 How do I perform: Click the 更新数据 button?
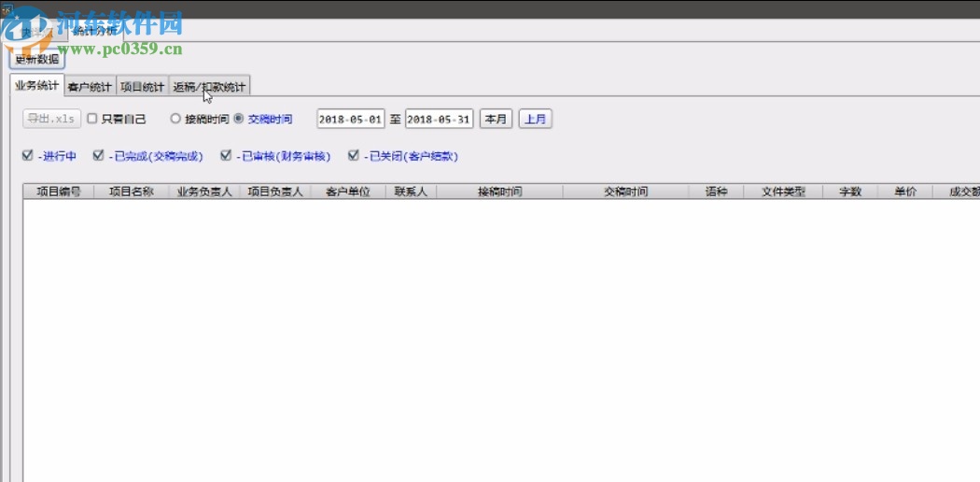(x=37, y=60)
